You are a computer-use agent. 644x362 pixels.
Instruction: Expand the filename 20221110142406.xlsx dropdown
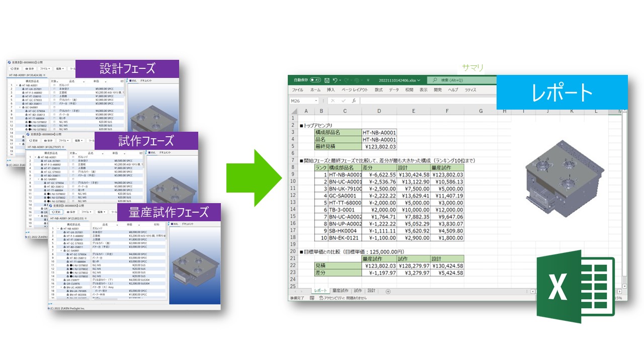419,80
